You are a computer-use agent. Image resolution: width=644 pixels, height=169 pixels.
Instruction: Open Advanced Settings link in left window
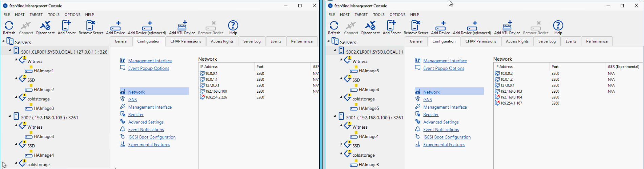click(x=146, y=122)
